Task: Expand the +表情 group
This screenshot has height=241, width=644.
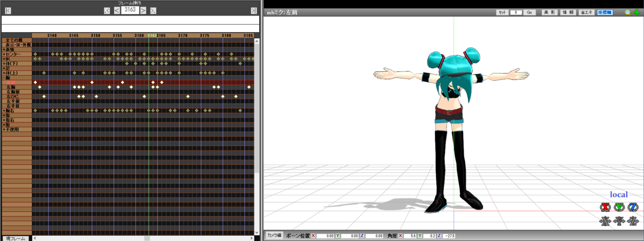Action: coord(17,49)
